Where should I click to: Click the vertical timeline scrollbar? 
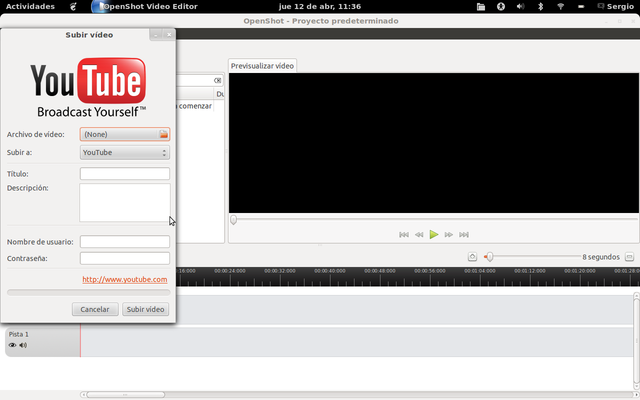[636, 339]
